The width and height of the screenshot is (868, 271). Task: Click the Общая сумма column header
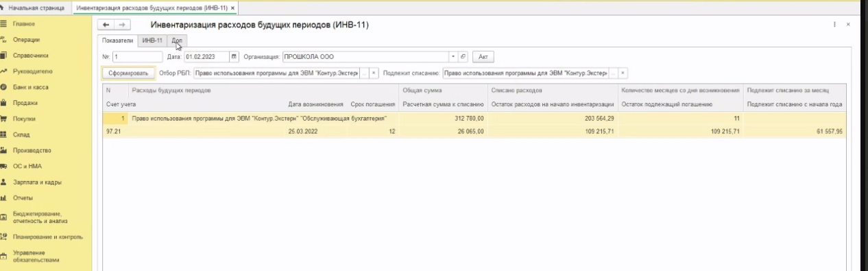click(422, 91)
